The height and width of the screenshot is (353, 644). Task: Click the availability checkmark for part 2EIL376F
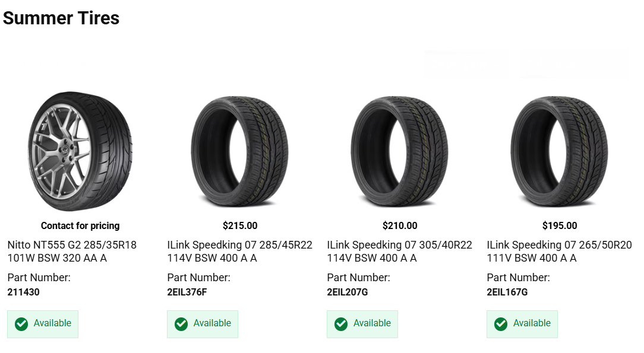pyautogui.click(x=181, y=324)
